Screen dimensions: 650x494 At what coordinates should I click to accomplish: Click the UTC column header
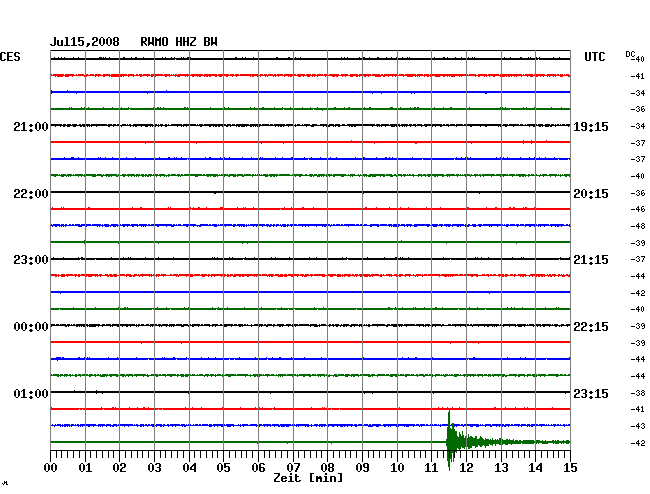594,57
